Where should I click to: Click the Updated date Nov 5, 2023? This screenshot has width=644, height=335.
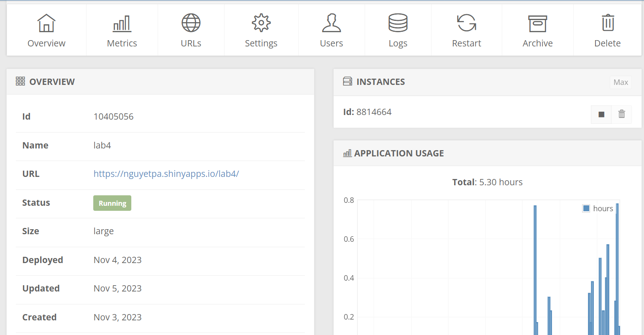tap(118, 289)
